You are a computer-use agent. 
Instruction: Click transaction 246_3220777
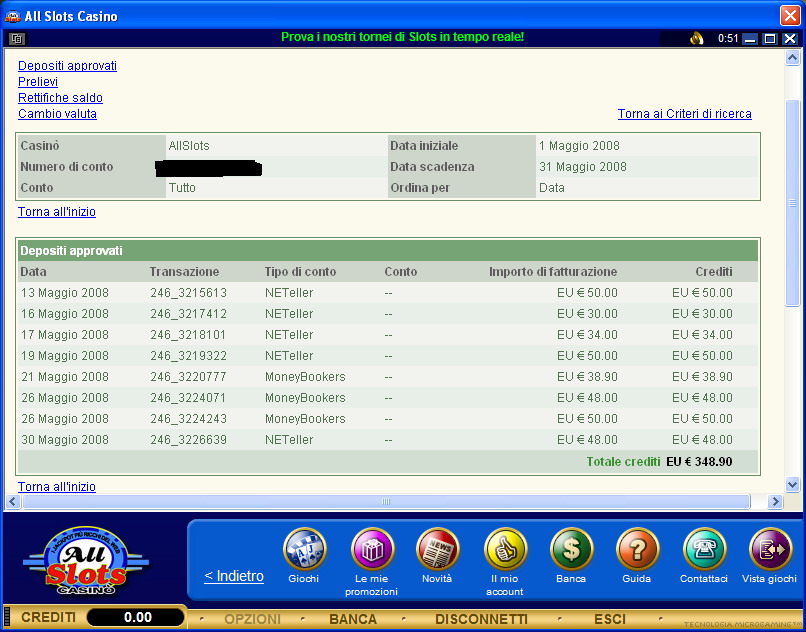tap(188, 377)
